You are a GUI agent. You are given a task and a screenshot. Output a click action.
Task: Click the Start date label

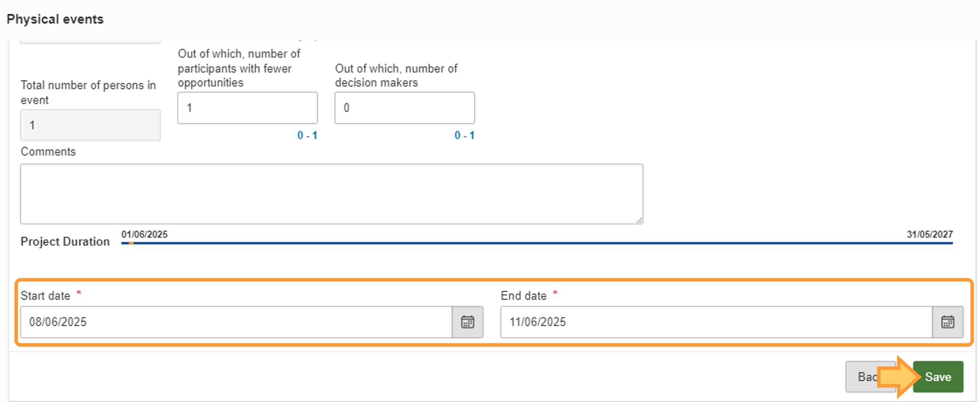click(x=45, y=296)
